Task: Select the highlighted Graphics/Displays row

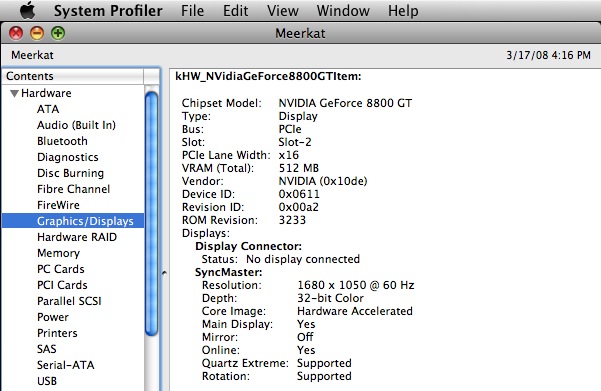Action: (73, 221)
